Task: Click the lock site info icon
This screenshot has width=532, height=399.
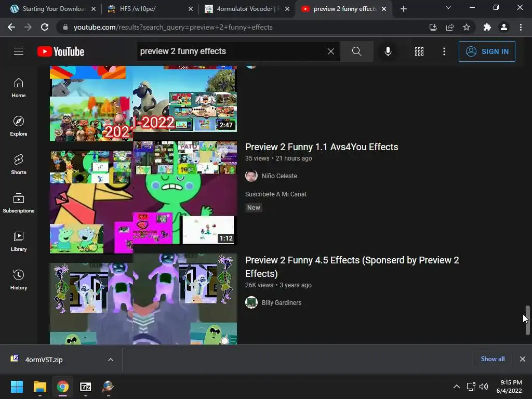Action: pyautogui.click(x=65, y=27)
